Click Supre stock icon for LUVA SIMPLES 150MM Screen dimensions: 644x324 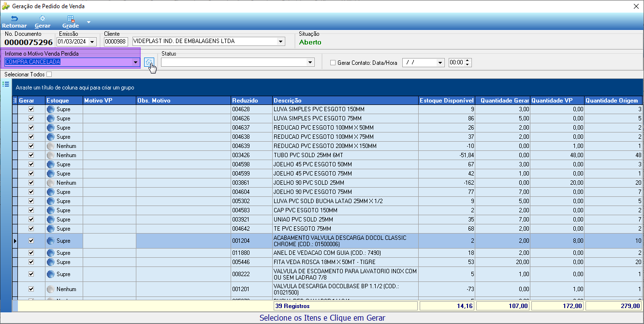pyautogui.click(x=51, y=109)
